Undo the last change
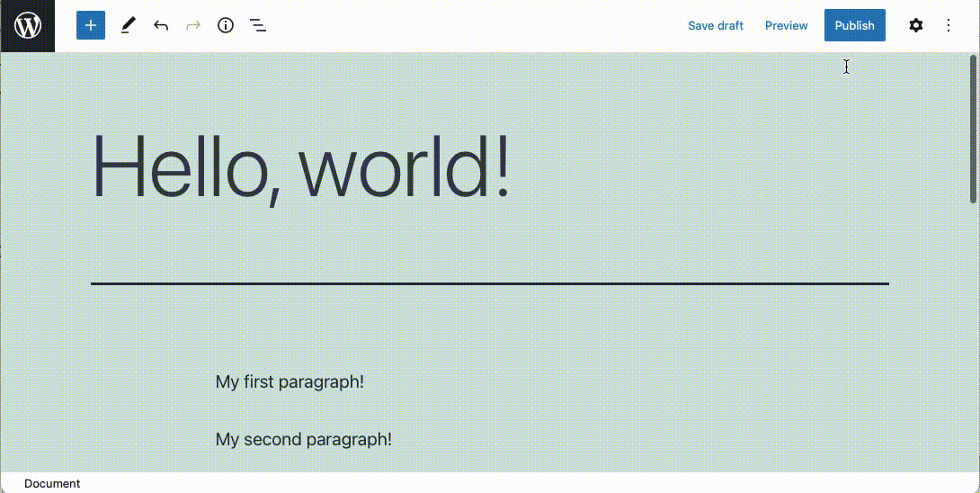Viewport: 980px width, 493px height. 161,26
